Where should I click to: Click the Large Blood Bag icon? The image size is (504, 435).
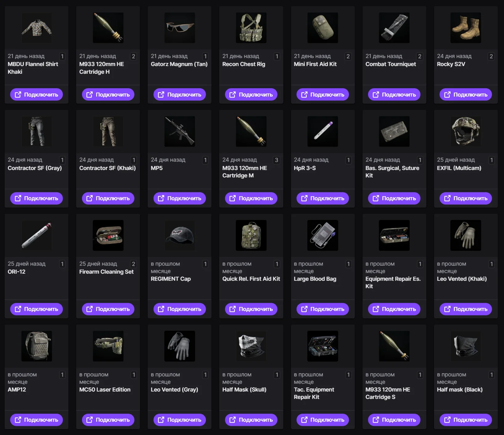323,235
